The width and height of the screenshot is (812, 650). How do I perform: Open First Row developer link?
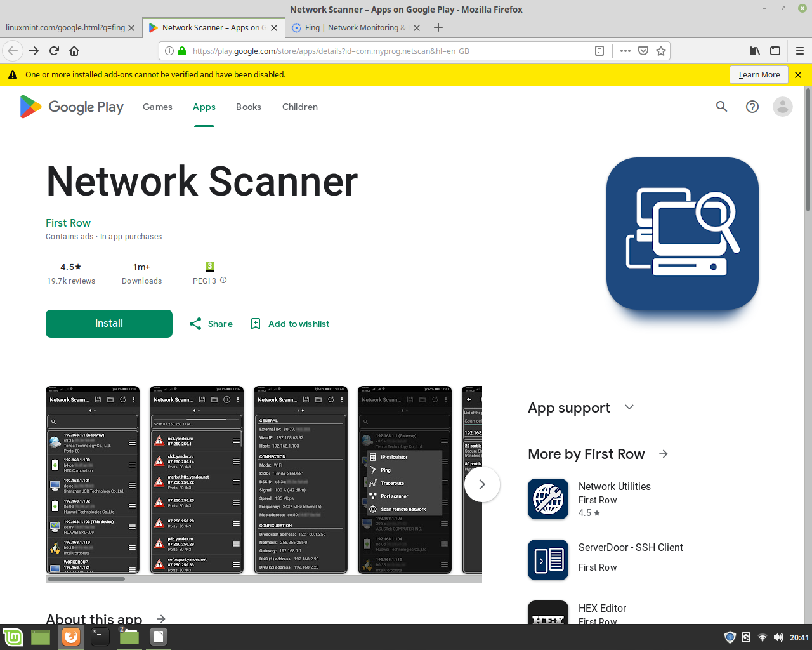[x=68, y=223]
